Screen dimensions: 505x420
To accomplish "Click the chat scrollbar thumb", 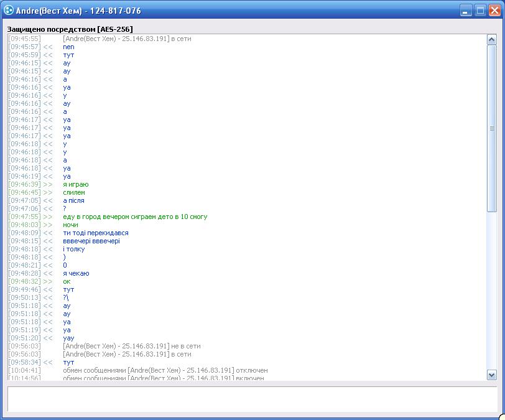I will pyautogui.click(x=491, y=128).
